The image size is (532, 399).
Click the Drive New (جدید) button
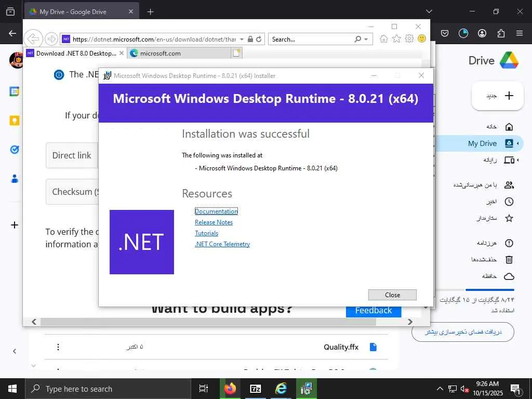pyautogui.click(x=498, y=96)
